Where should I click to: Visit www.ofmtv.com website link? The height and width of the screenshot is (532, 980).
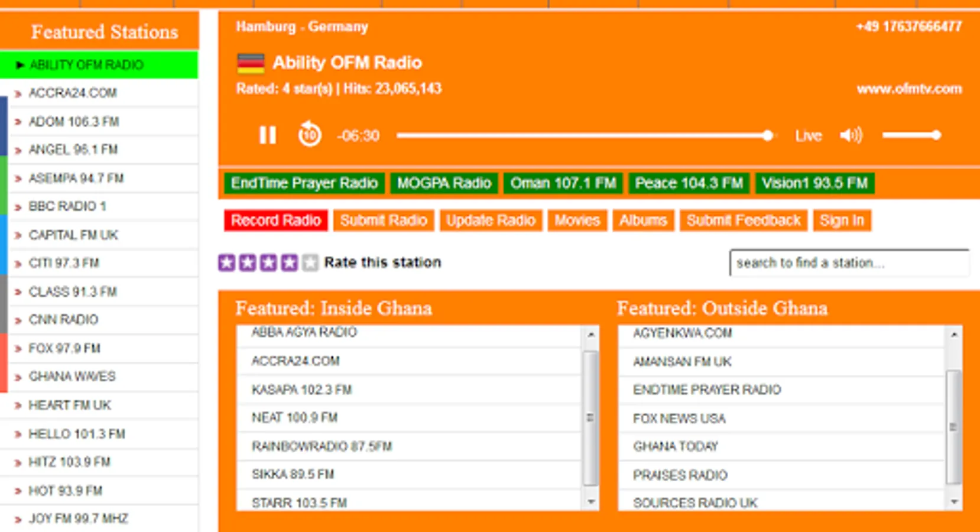pos(909,89)
